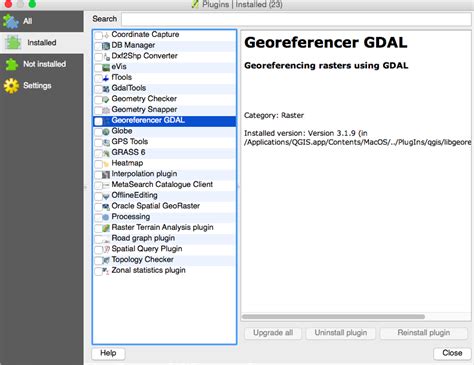Click the plugin Search field
Screen dimensions: 474x365
click(296, 19)
